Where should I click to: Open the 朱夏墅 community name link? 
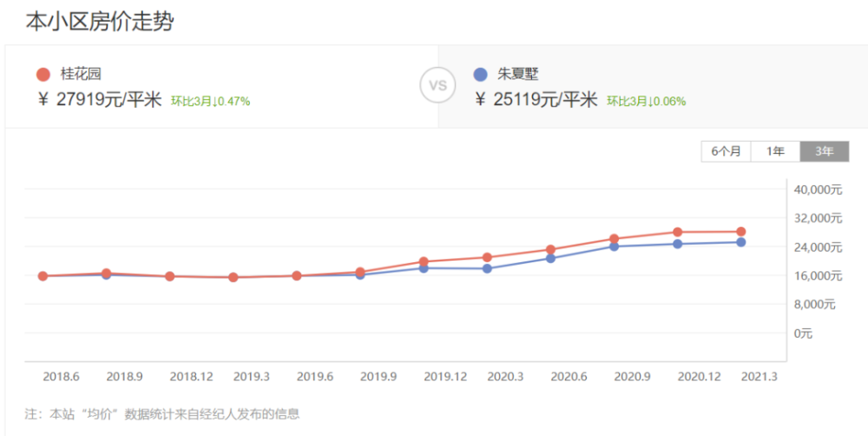(x=517, y=75)
